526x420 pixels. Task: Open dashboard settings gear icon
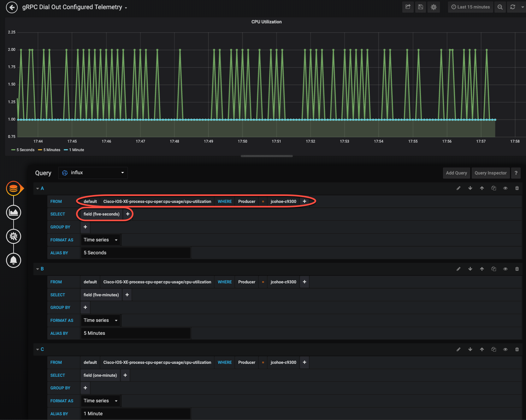pos(434,7)
